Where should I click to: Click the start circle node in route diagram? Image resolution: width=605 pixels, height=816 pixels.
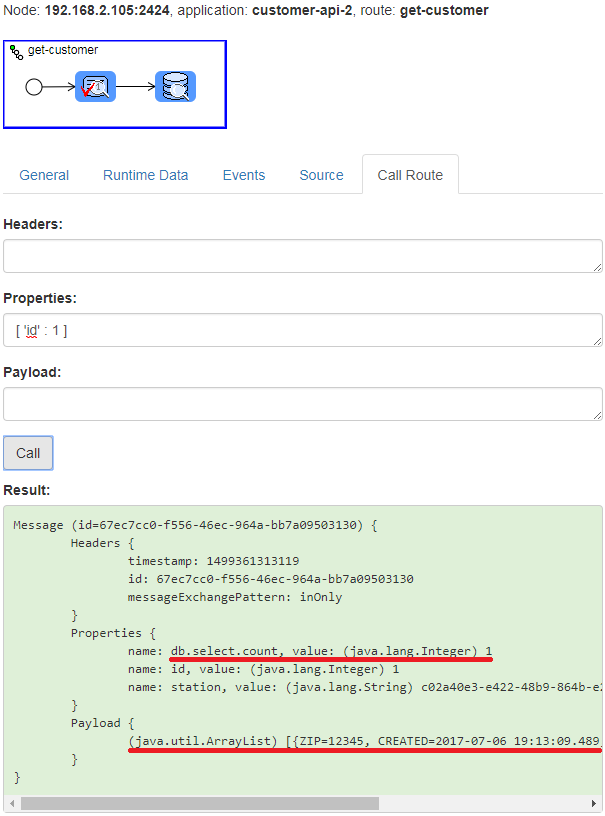click(x=34, y=87)
